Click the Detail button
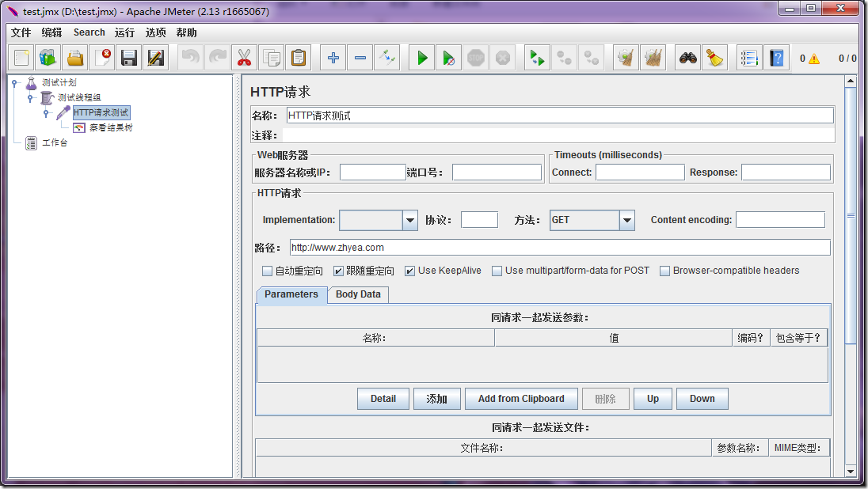 [x=383, y=399]
